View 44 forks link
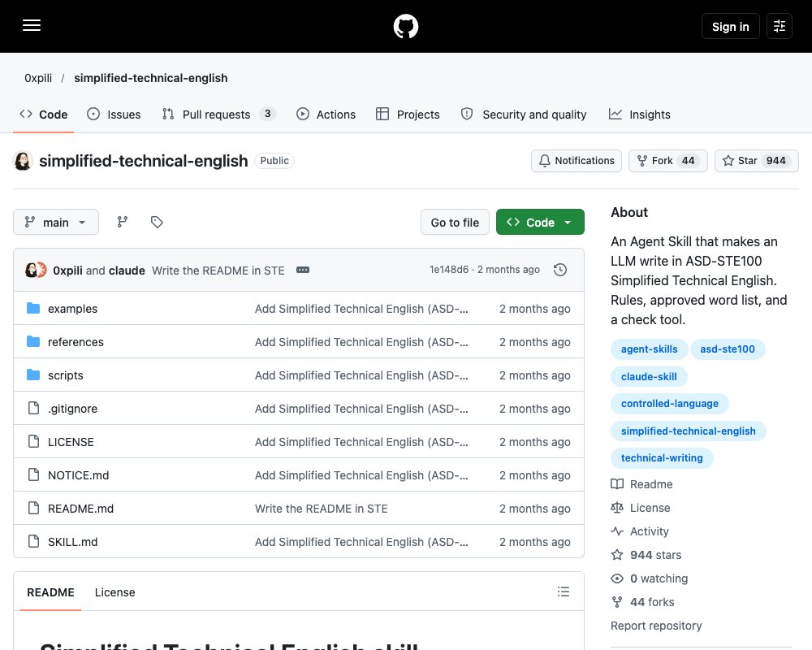Screen dimensions: 812x650 point(642,602)
